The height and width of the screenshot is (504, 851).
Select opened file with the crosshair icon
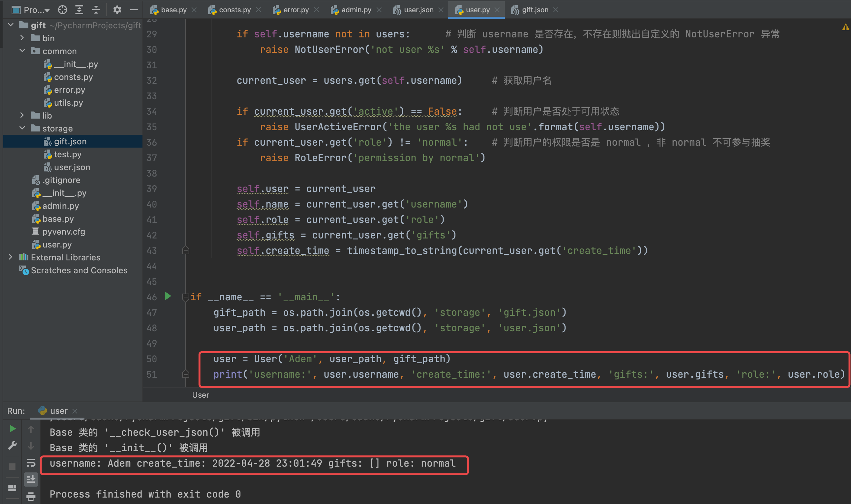point(63,10)
